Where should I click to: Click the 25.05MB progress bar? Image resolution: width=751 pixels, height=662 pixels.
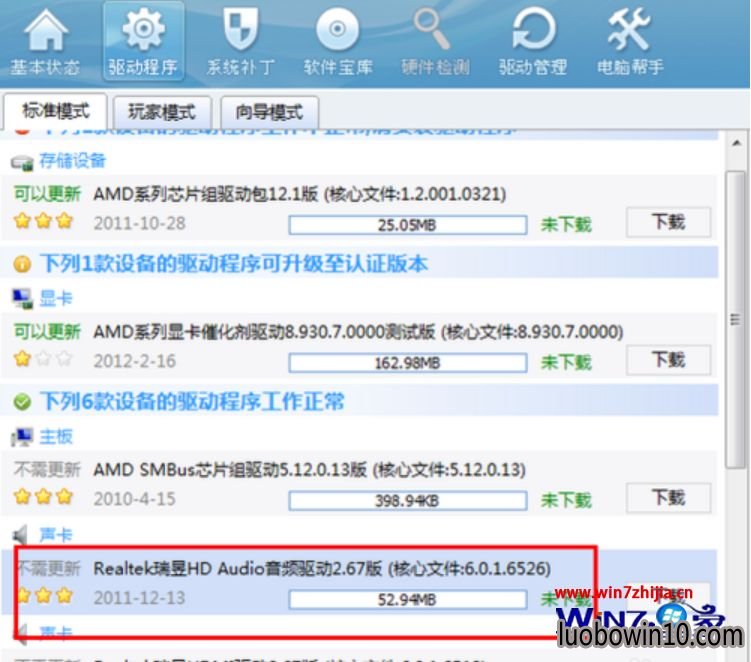[x=408, y=225]
